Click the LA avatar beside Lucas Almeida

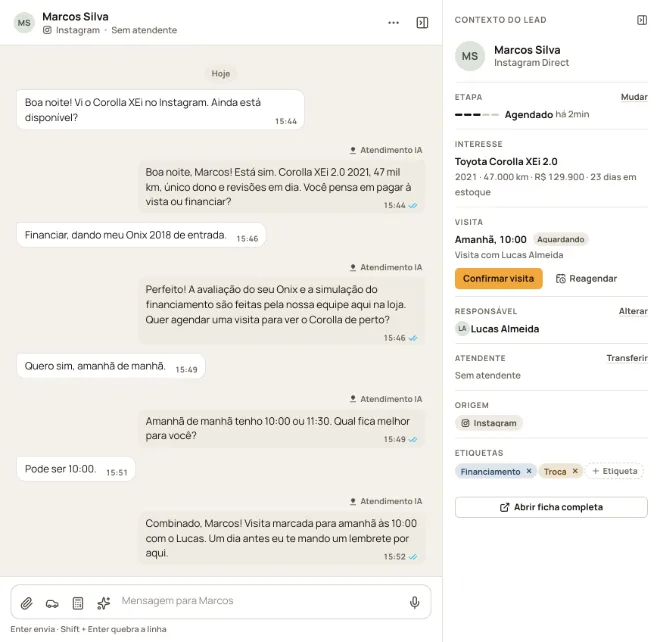pos(462,328)
